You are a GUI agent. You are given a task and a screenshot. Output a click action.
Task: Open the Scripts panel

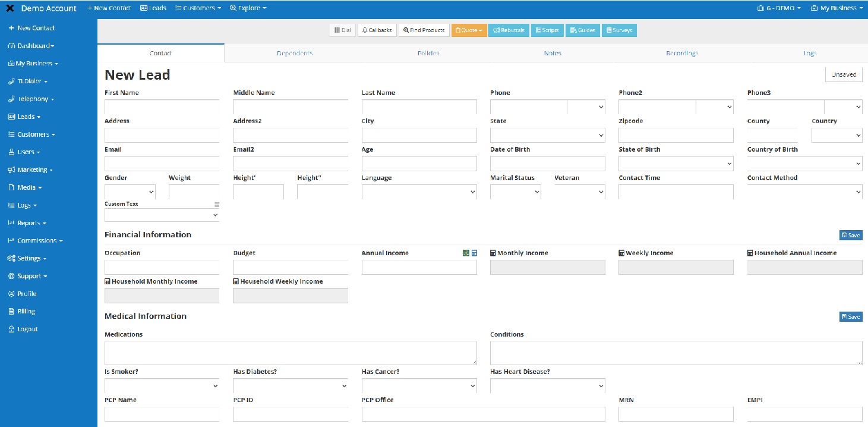547,30
